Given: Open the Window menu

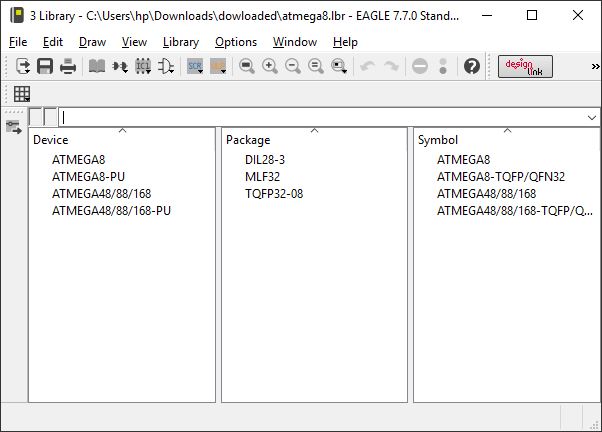Looking at the screenshot, I should (x=295, y=42).
